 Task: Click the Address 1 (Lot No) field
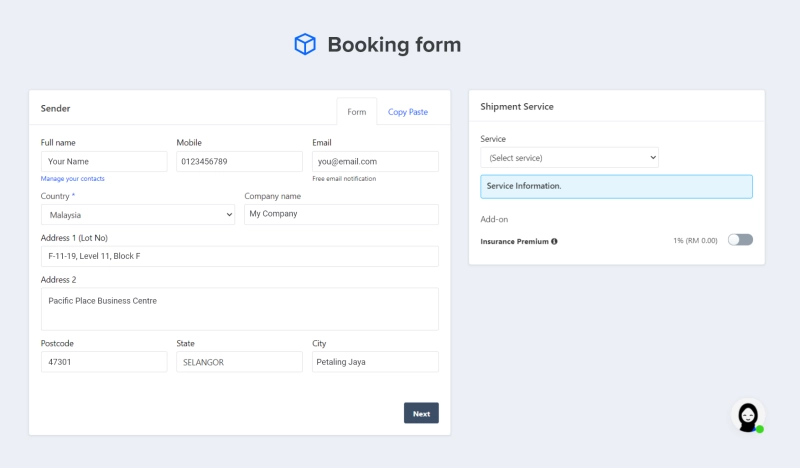240,256
